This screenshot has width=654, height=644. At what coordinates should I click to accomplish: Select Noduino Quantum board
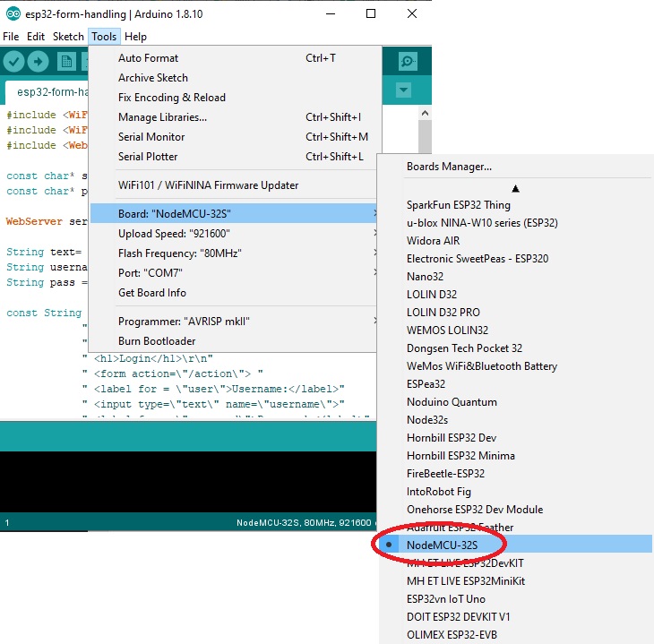click(x=515, y=401)
